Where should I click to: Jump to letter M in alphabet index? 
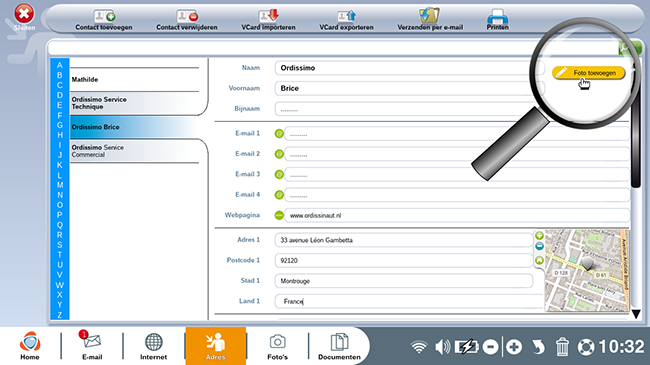(60, 185)
